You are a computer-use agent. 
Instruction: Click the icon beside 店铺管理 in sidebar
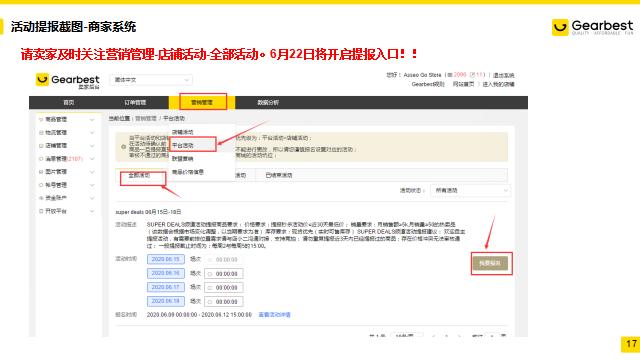(41, 146)
